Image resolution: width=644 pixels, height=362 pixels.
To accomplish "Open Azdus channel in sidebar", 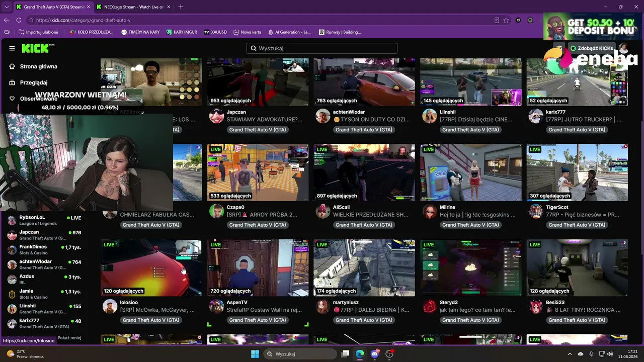I will (x=44, y=279).
